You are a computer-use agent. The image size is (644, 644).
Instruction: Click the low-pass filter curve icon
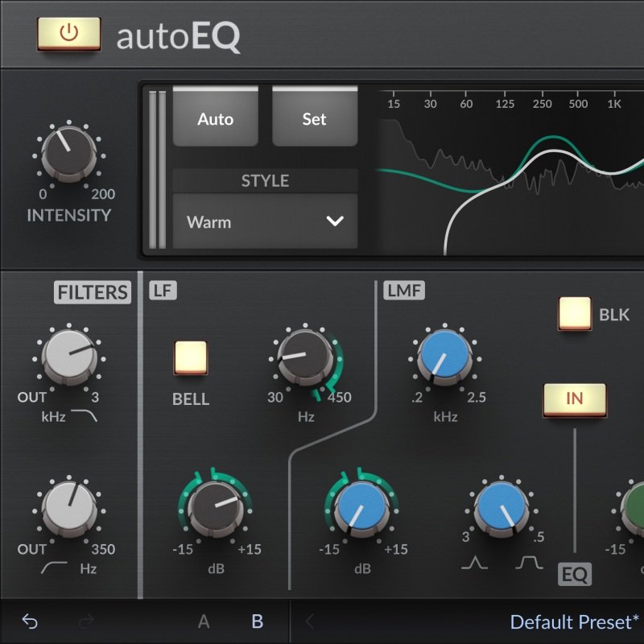click(85, 415)
